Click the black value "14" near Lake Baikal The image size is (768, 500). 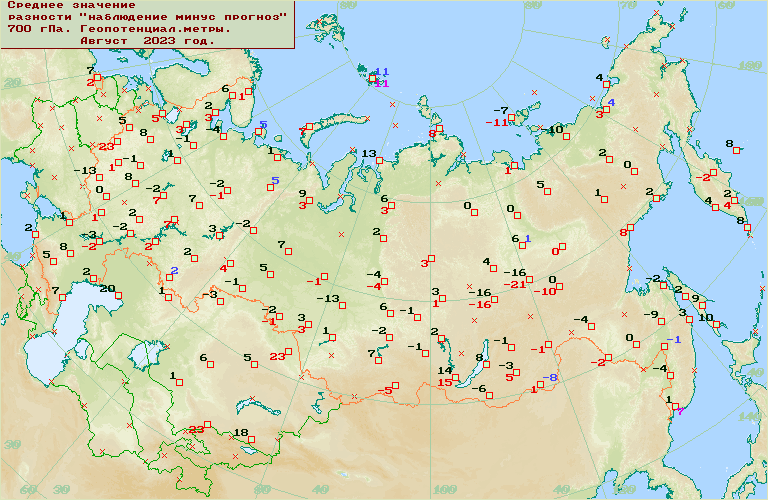tap(445, 370)
